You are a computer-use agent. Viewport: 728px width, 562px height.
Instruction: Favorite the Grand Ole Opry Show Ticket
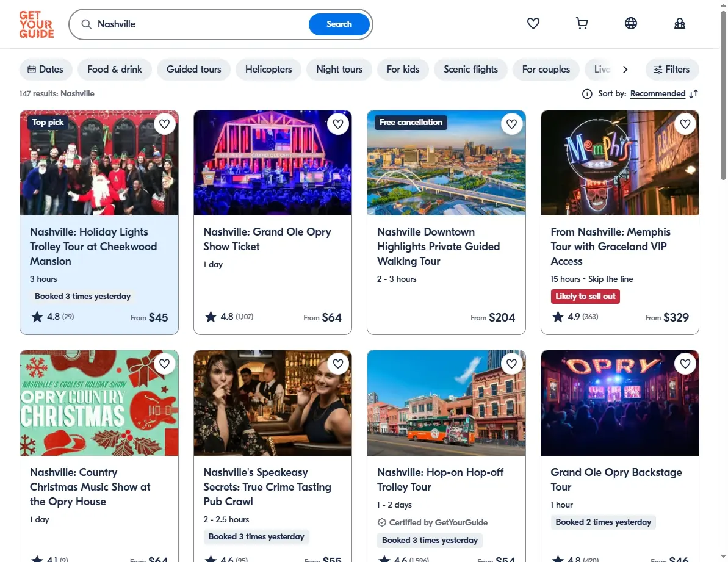338,124
